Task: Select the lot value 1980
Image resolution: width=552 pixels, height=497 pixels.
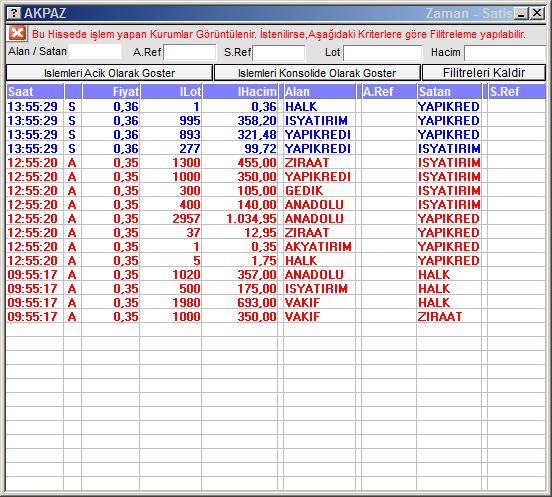Action: [186, 303]
